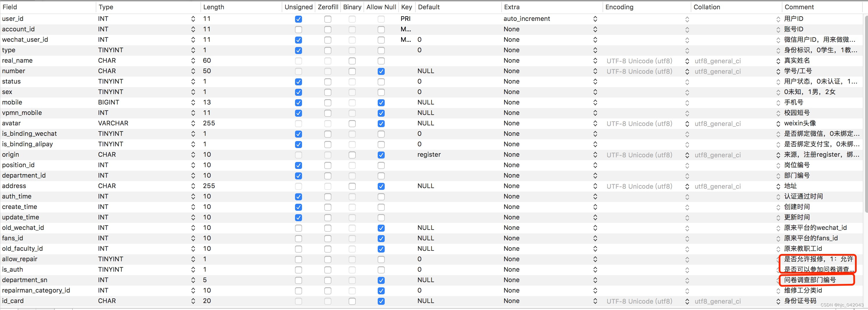Select the old_faculty_id field name
The image size is (868, 310).
[22, 249]
